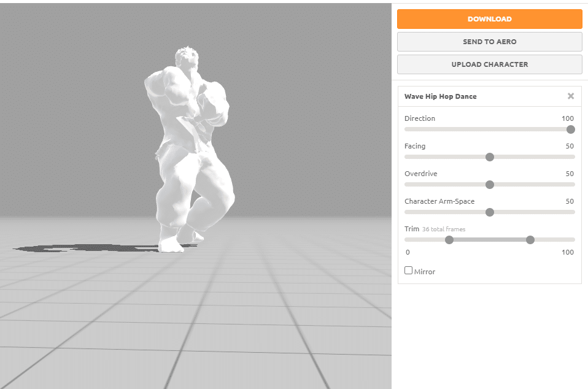Click the Character Arm-Space slider handle
Screen dimensions: 588x389
click(x=490, y=212)
